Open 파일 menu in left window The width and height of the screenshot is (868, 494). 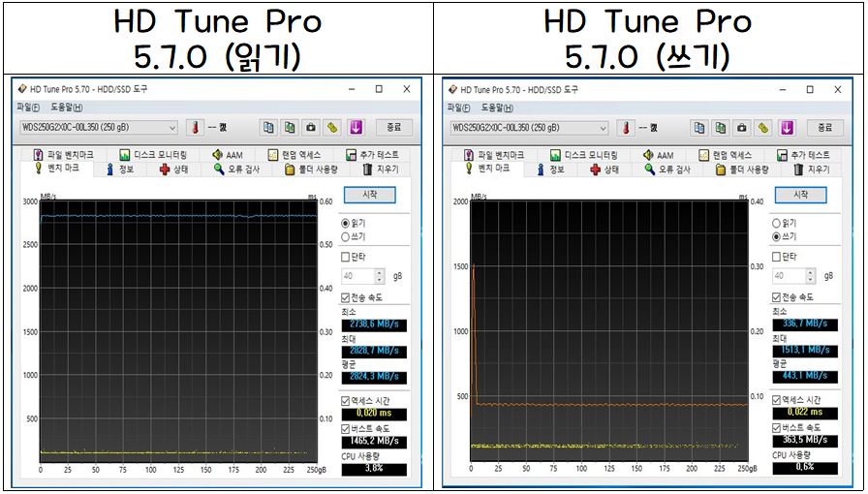point(27,107)
